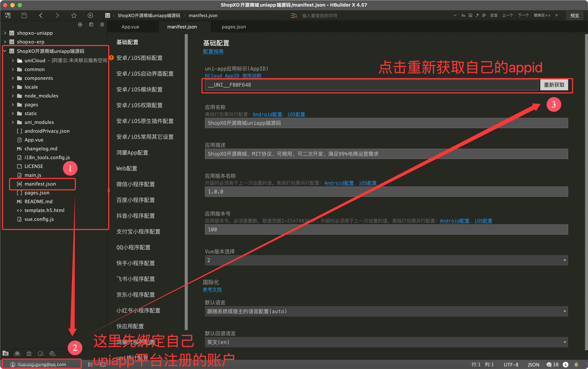Click the outline list icon in status bar
The width and height of the screenshot is (588, 369).
(x=90, y=365)
